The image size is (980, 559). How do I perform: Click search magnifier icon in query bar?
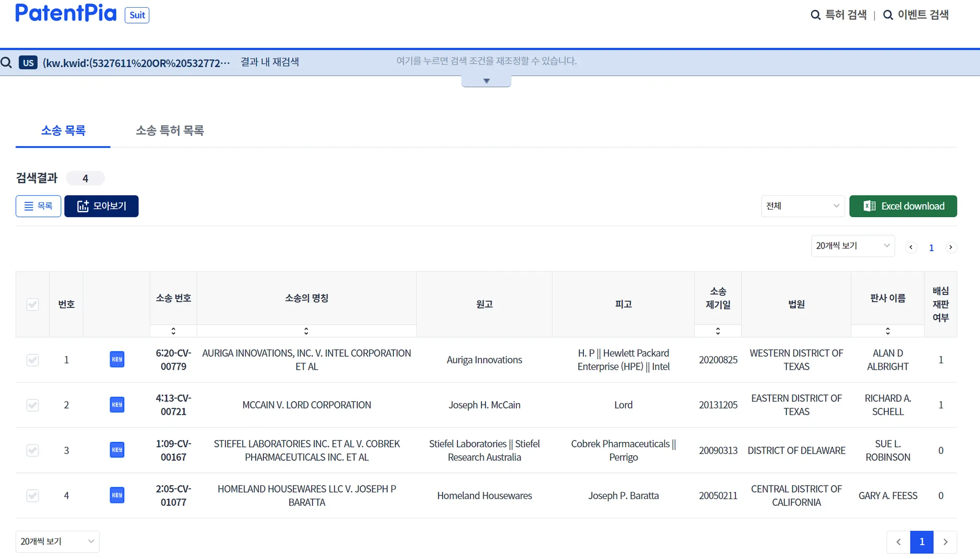[x=7, y=63]
